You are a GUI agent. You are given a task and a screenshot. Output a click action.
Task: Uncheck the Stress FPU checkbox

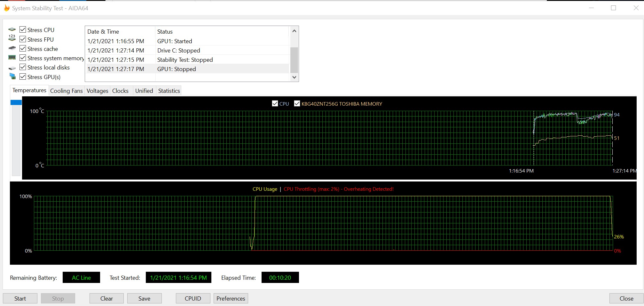[x=23, y=39]
